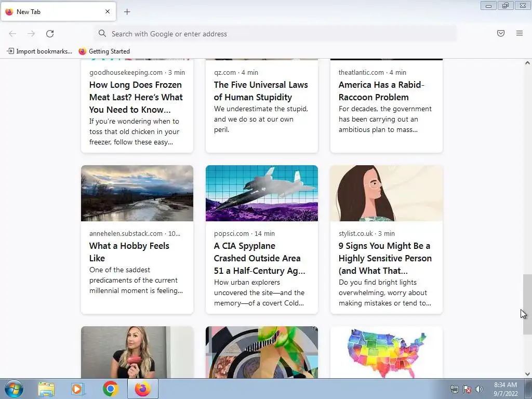Open America Has a Rabid-Raccoon Problem article
The width and height of the screenshot is (532, 399).
click(x=381, y=91)
